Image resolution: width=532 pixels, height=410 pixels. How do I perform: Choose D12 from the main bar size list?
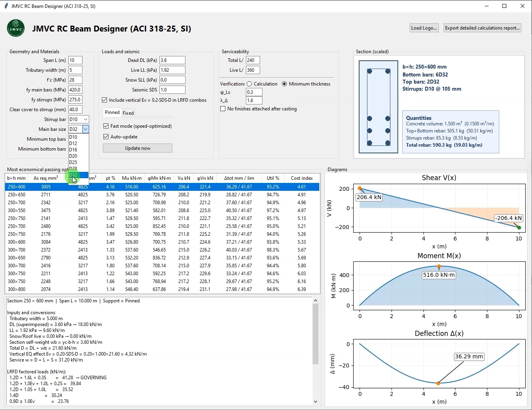pos(79,143)
